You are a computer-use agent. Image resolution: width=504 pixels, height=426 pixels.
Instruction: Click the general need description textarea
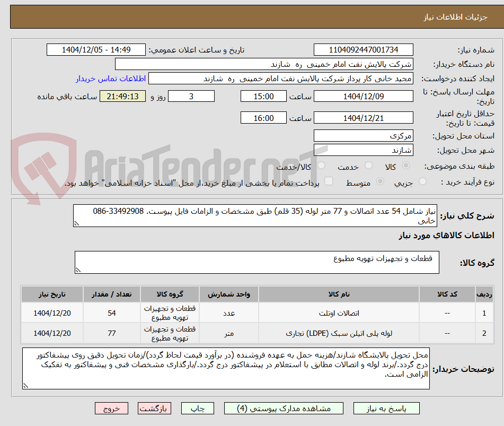[x=255, y=215]
